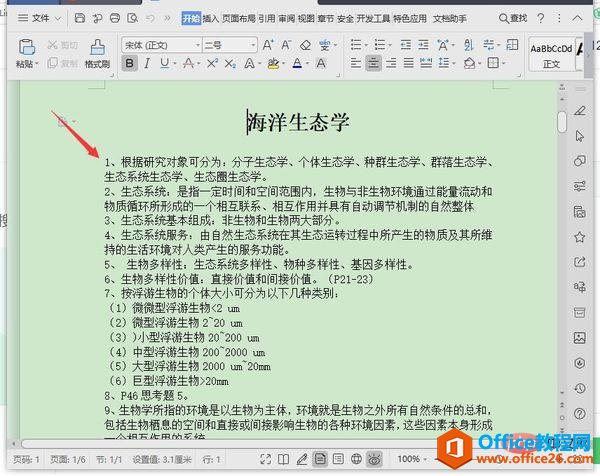Image resolution: width=600 pixels, height=476 pixels.
Task: Open the 文档助手 tab
Action: coord(450,18)
